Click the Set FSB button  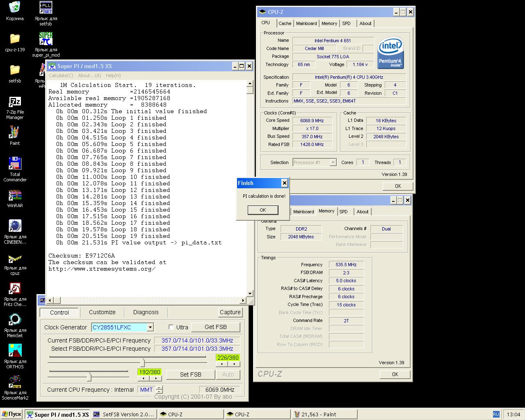click(191, 374)
